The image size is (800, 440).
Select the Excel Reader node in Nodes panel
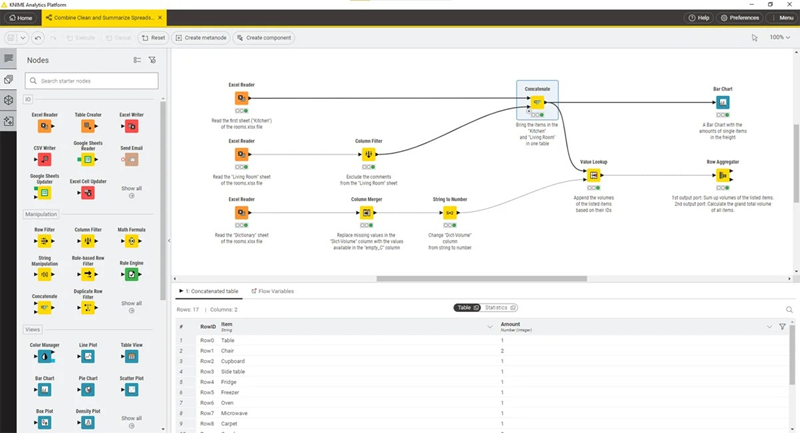[x=45, y=126]
